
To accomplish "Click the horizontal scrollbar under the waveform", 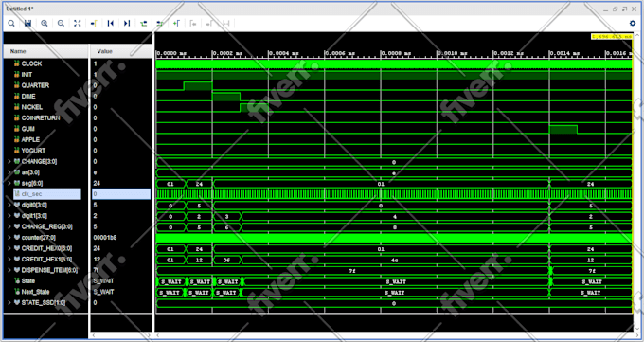I will (x=394, y=335).
